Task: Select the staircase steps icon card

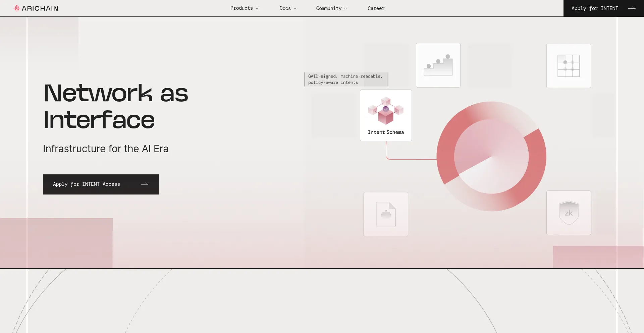Action: coord(438,65)
